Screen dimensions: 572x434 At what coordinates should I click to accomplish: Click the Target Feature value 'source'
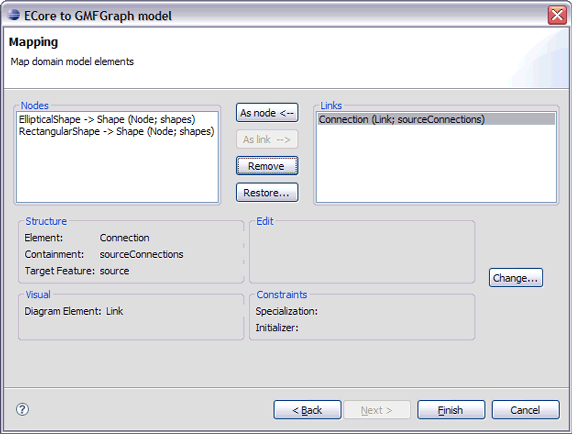tap(115, 271)
